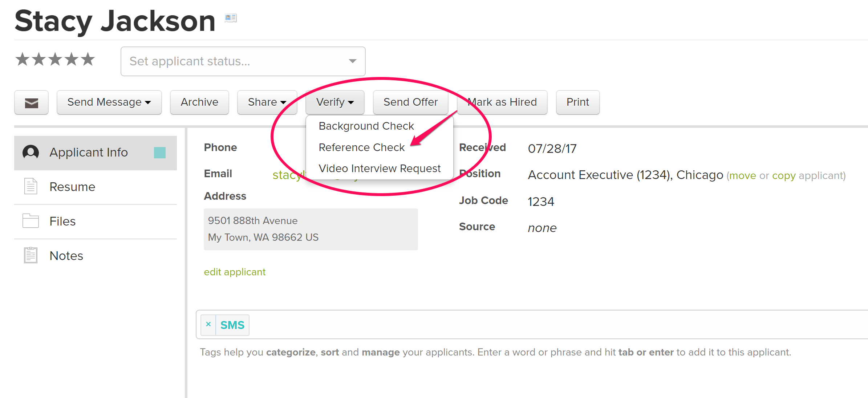Click the Resume document icon
This screenshot has width=868, height=398.
31,186
